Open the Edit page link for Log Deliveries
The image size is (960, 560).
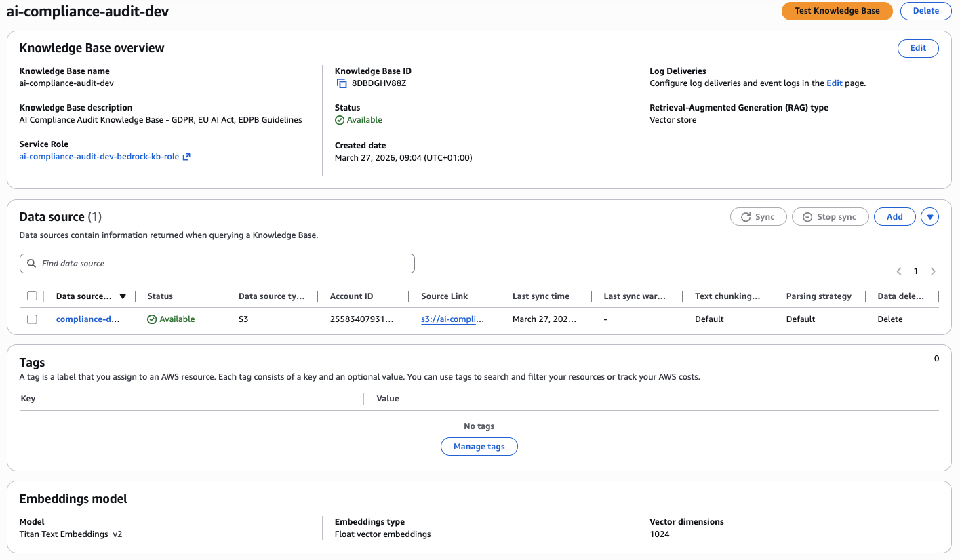[835, 83]
